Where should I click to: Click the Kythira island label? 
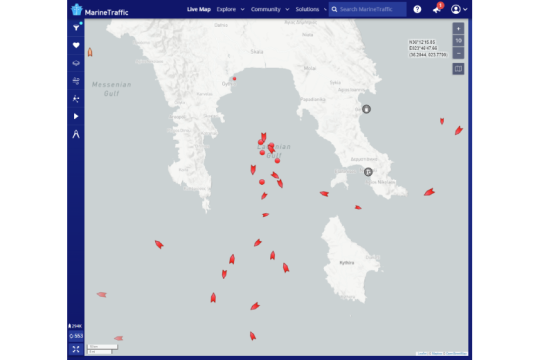point(347,263)
